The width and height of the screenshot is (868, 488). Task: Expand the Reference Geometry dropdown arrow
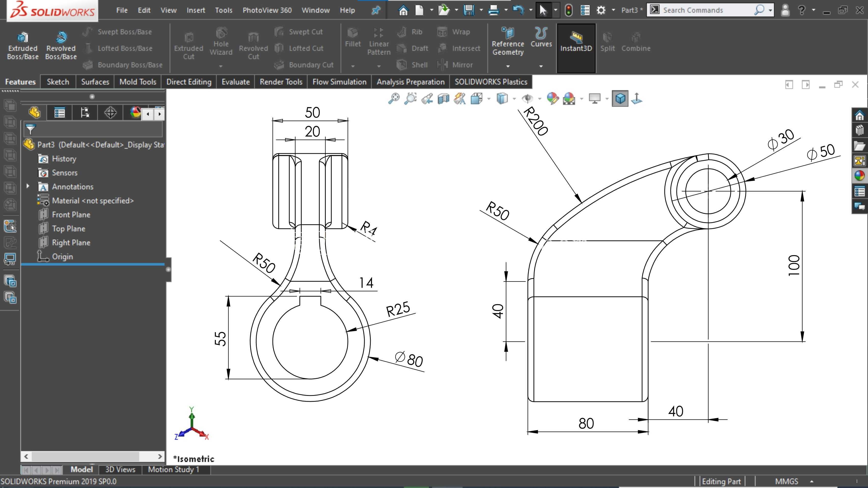508,66
